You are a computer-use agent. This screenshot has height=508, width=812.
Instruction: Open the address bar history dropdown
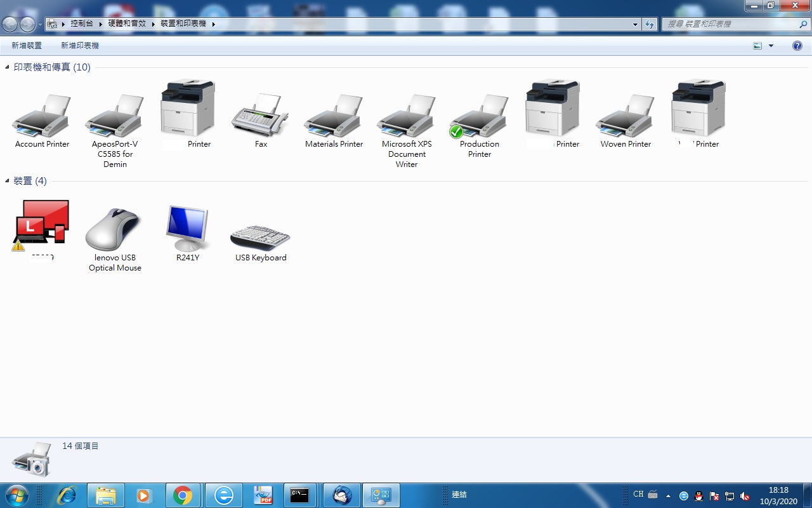click(x=636, y=24)
